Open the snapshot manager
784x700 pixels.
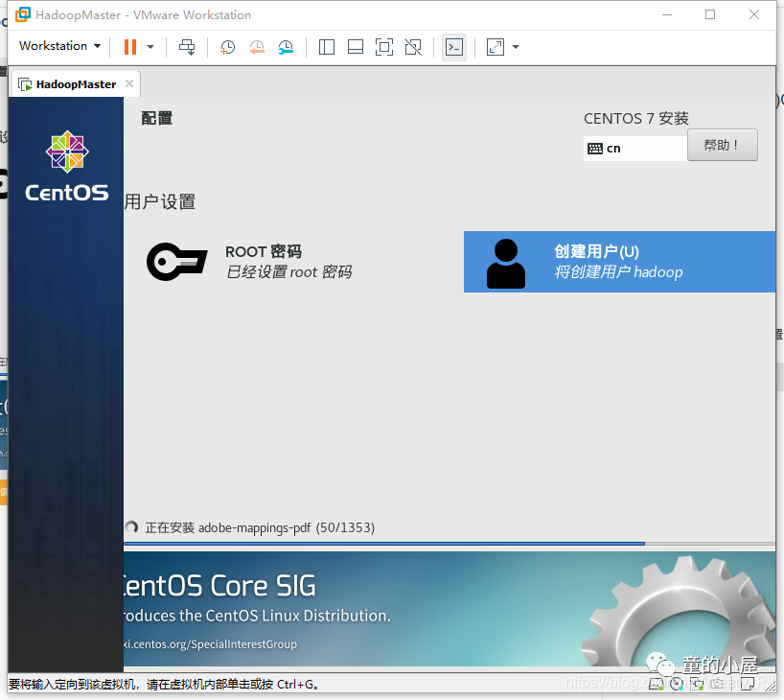(x=286, y=48)
